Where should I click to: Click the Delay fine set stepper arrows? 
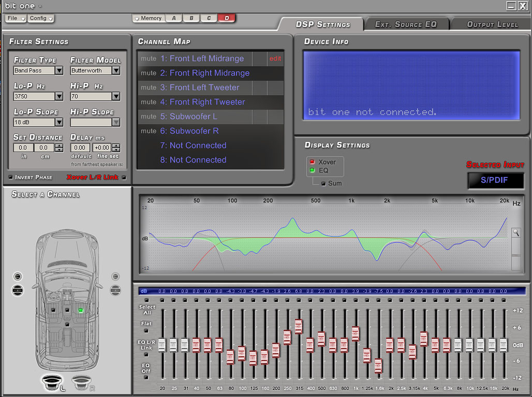pyautogui.click(x=116, y=148)
